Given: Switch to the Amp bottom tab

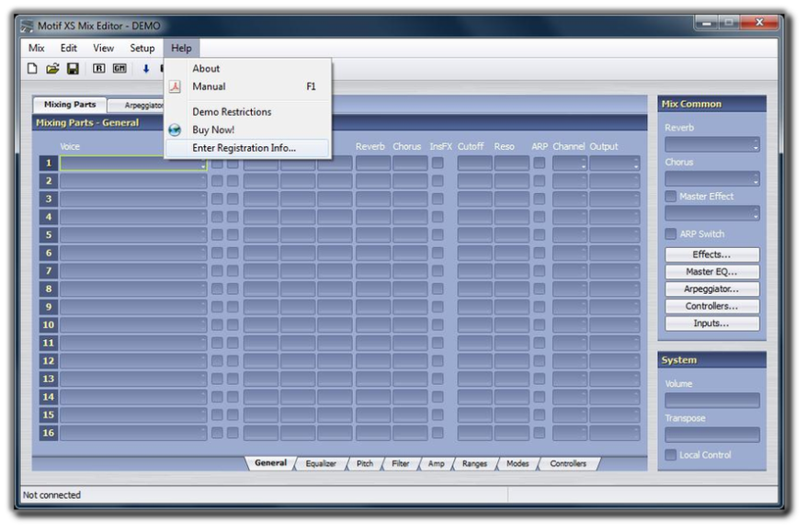Looking at the screenshot, I should pyautogui.click(x=436, y=464).
